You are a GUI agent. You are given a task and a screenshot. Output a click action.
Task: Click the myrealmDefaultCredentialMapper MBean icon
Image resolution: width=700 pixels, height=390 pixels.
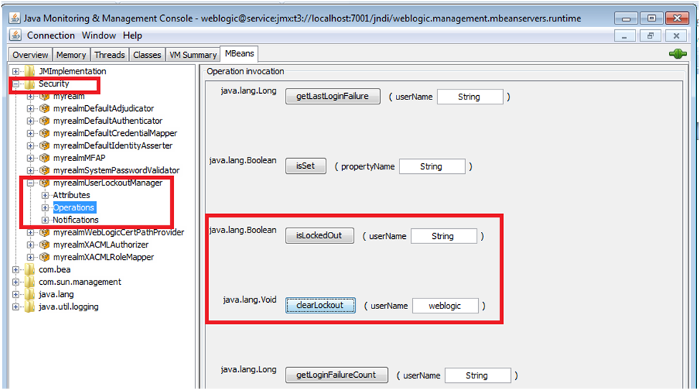pos(44,133)
